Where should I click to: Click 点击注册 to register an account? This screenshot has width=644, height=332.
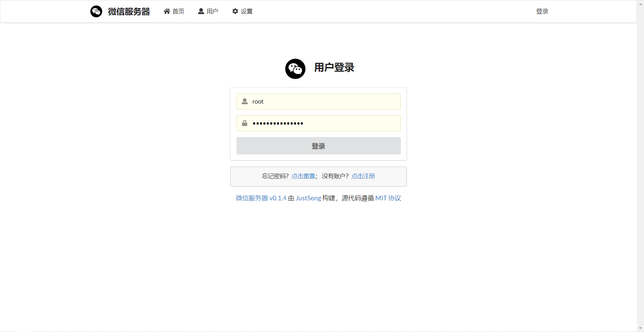(x=363, y=176)
